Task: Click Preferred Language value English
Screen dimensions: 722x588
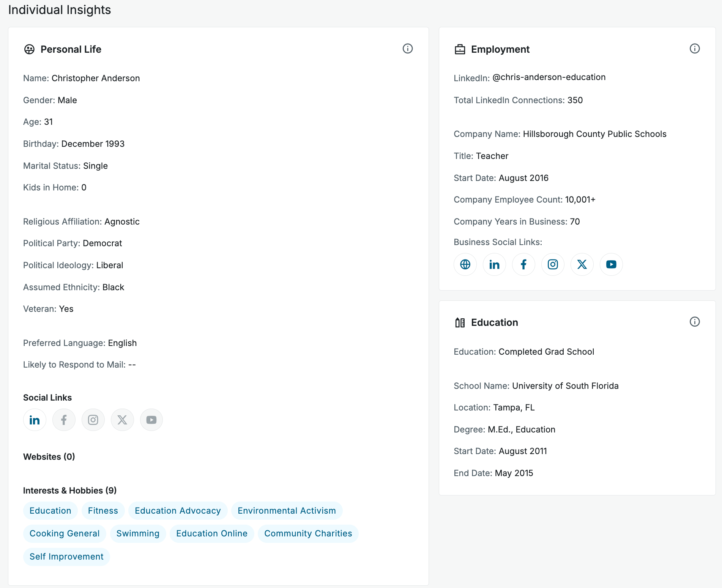Action: click(x=122, y=343)
